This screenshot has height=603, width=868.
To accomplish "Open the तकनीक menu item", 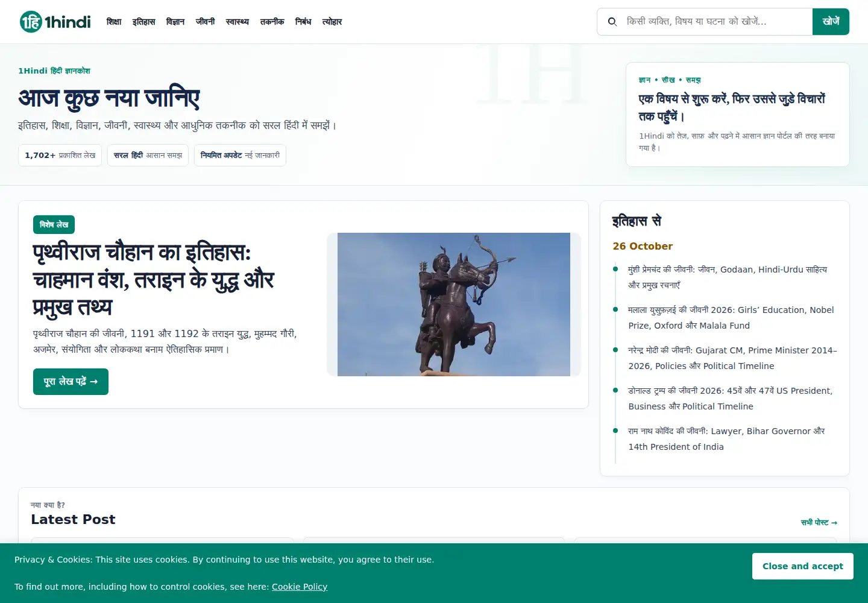I will (272, 22).
